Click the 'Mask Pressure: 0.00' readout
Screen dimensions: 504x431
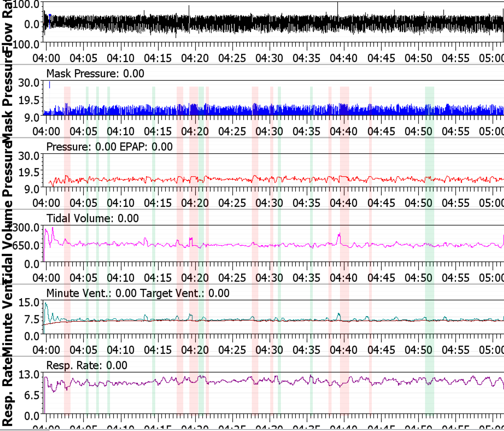(95, 74)
